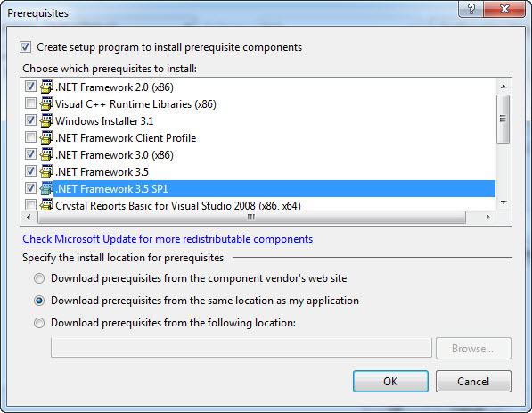Viewport: 532px width, 413px height.
Task: Click the list's scroll up arrow
Action: point(503,87)
